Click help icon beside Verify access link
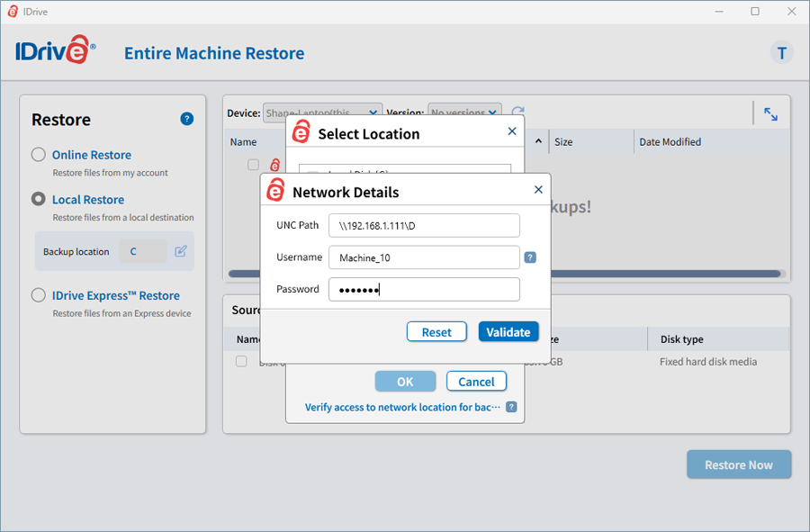 511,407
